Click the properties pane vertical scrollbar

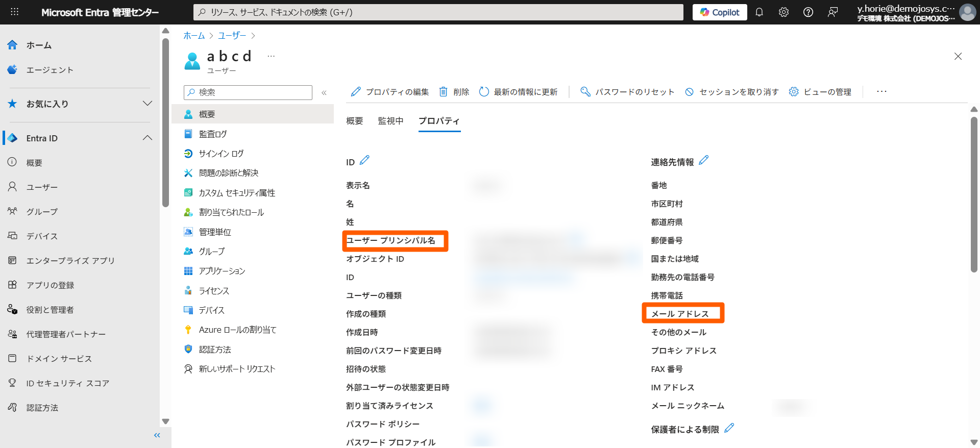pos(974,194)
